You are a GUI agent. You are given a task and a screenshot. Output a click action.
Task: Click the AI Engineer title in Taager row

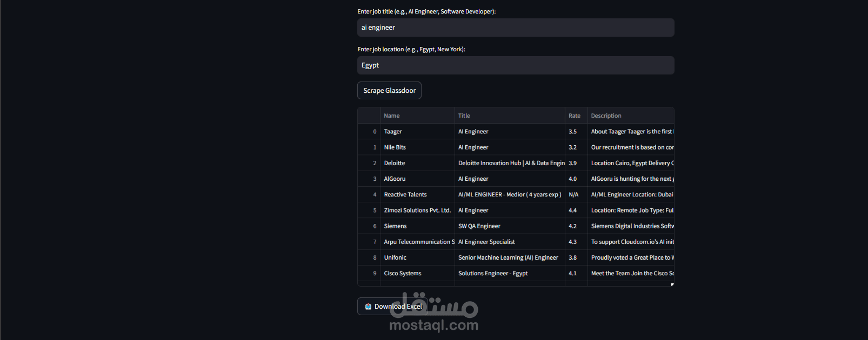[x=510, y=132]
